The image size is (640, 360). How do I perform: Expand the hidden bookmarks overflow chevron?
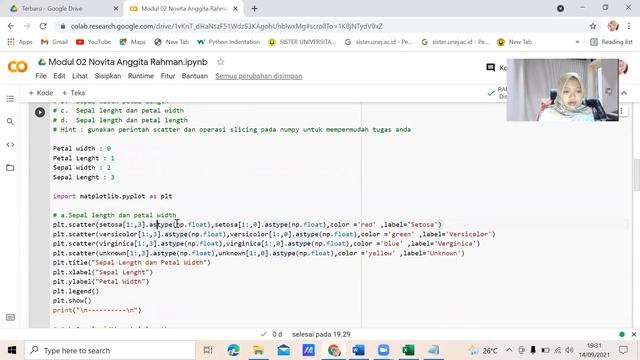(577, 42)
